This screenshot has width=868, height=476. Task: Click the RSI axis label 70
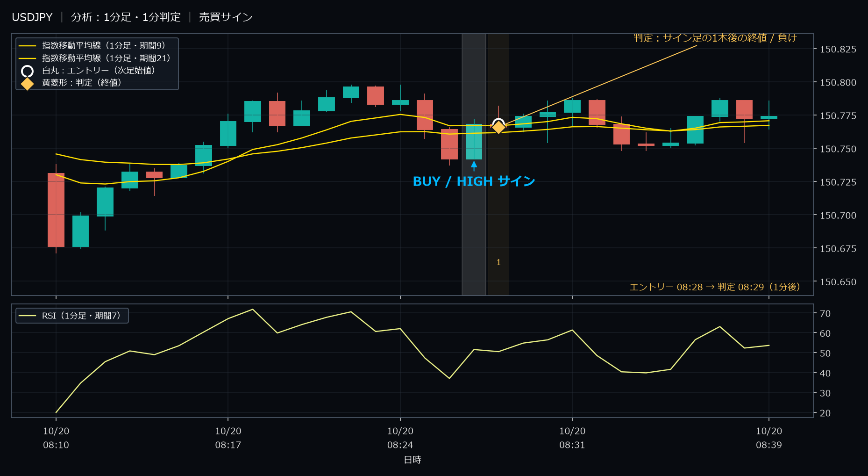click(825, 313)
